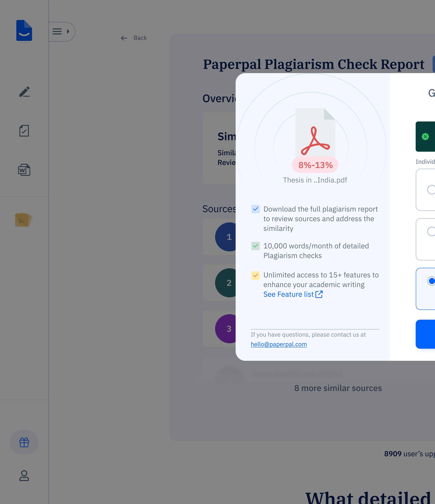Click the 8%-13% similarity badge
The width and height of the screenshot is (435, 504).
tap(315, 165)
